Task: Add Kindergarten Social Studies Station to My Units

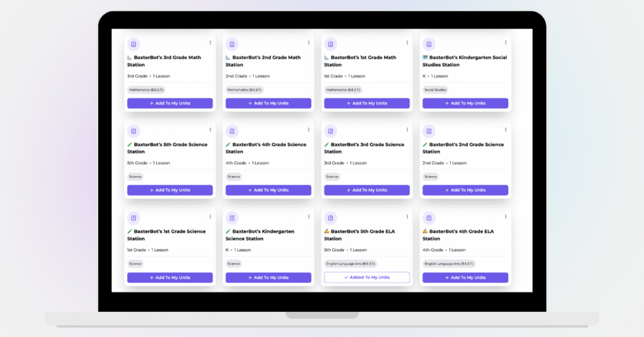Action: 465,103
